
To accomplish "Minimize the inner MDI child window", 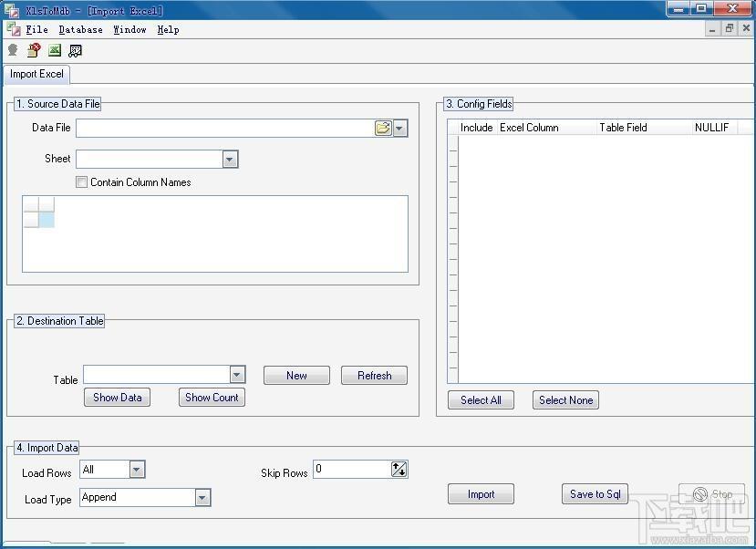I will point(712,29).
